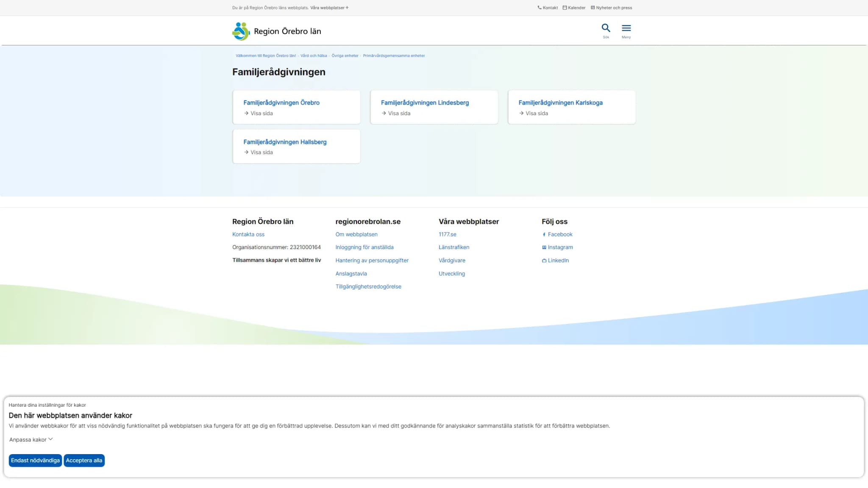Click the Region Örebro län logo

coord(277,31)
